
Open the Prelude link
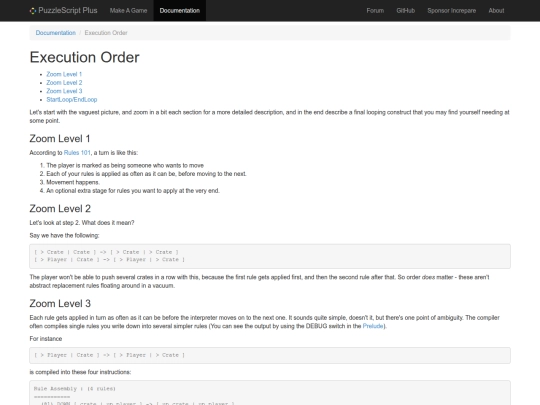373,326
